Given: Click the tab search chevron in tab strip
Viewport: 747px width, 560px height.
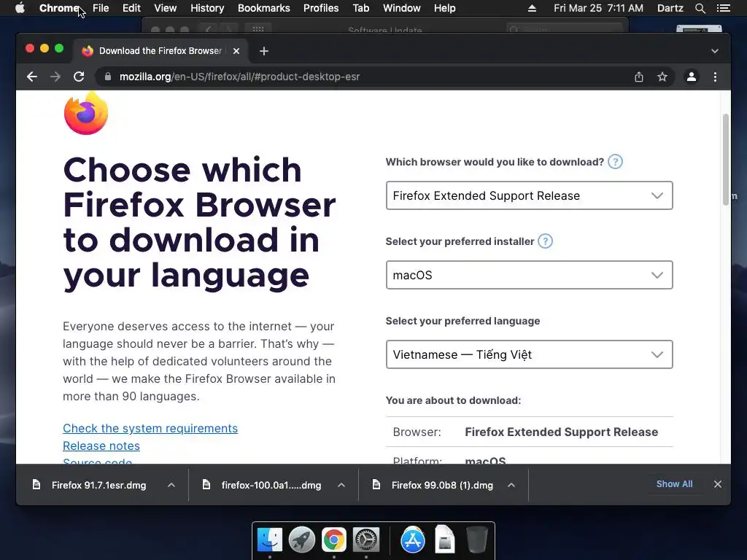Looking at the screenshot, I should tap(715, 51).
